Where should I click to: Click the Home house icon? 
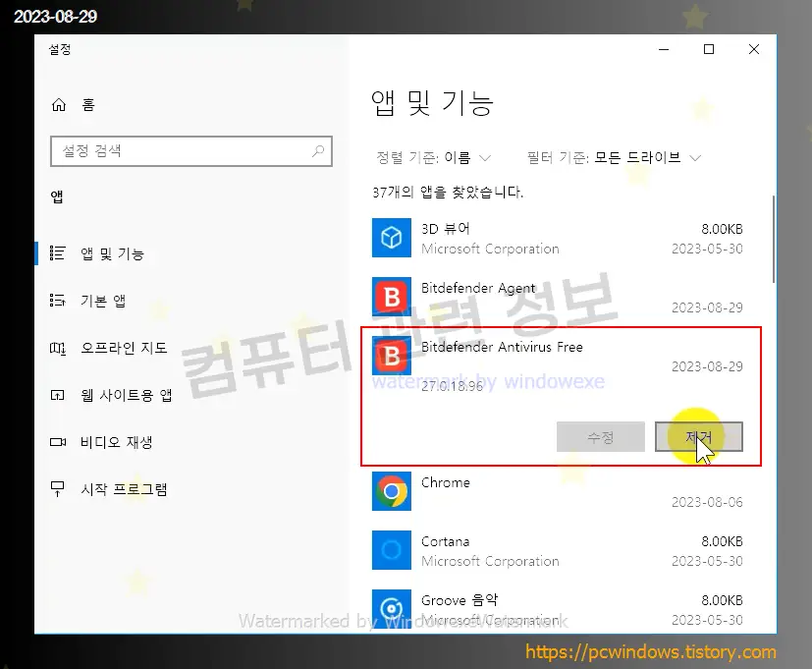(x=59, y=105)
